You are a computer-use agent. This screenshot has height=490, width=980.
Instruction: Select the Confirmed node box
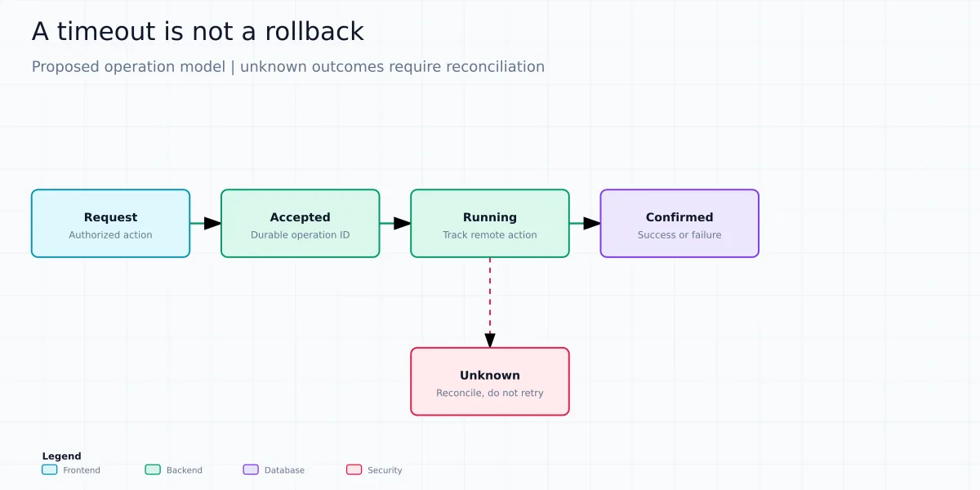679,224
